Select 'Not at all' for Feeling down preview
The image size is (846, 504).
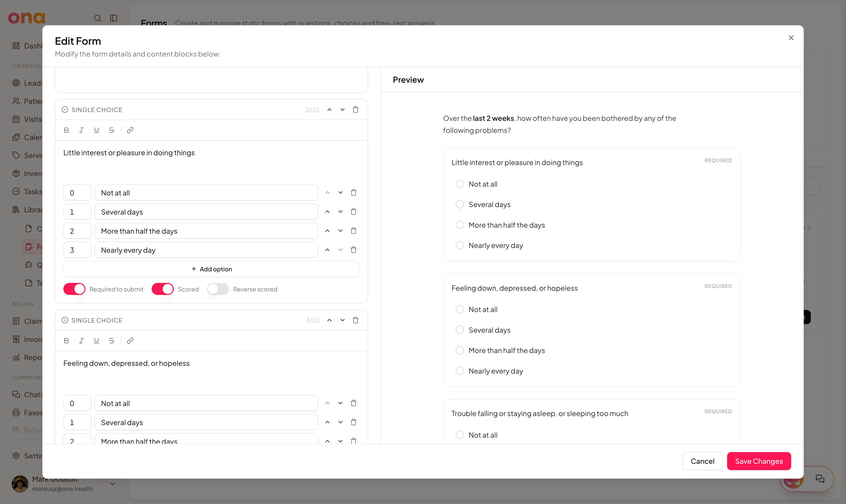459,309
